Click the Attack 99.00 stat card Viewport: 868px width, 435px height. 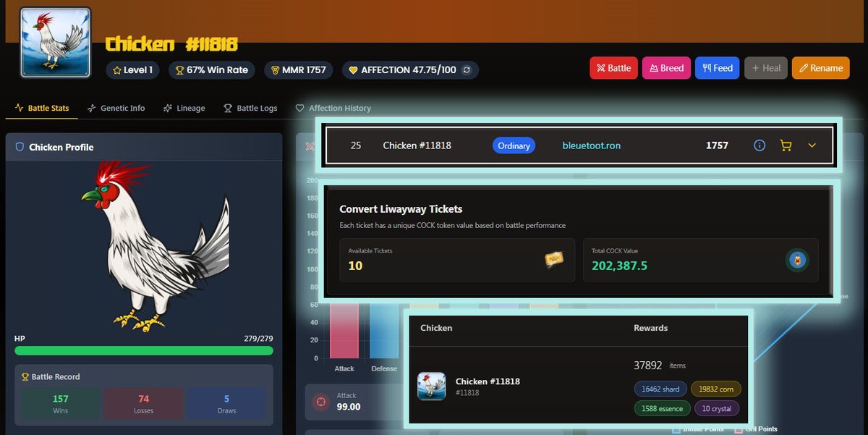(353, 402)
